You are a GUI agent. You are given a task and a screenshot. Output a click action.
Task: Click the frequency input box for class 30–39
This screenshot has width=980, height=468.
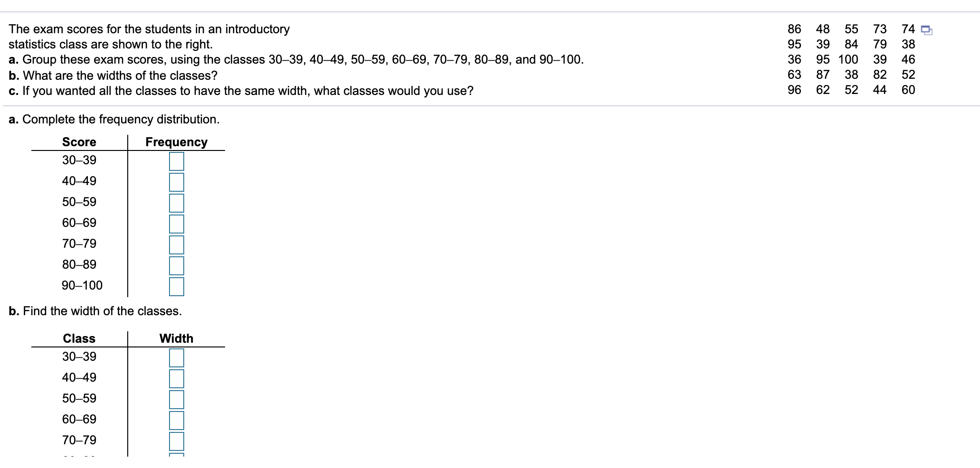click(176, 161)
